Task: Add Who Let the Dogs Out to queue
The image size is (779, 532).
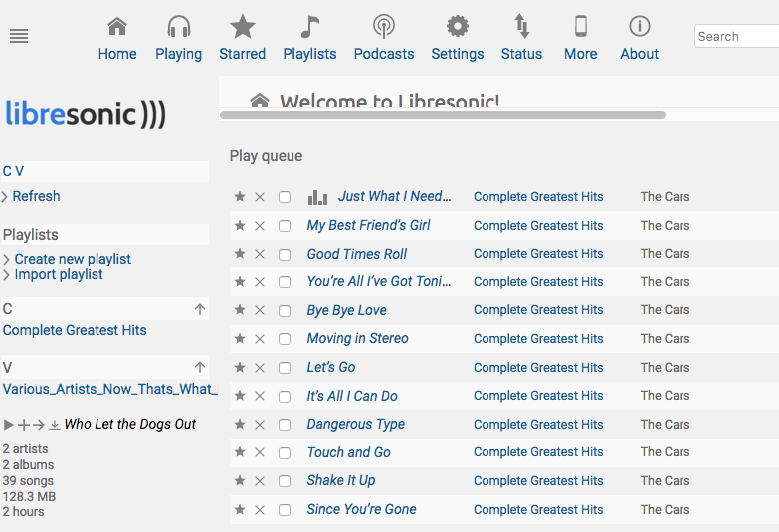Action: (23, 425)
